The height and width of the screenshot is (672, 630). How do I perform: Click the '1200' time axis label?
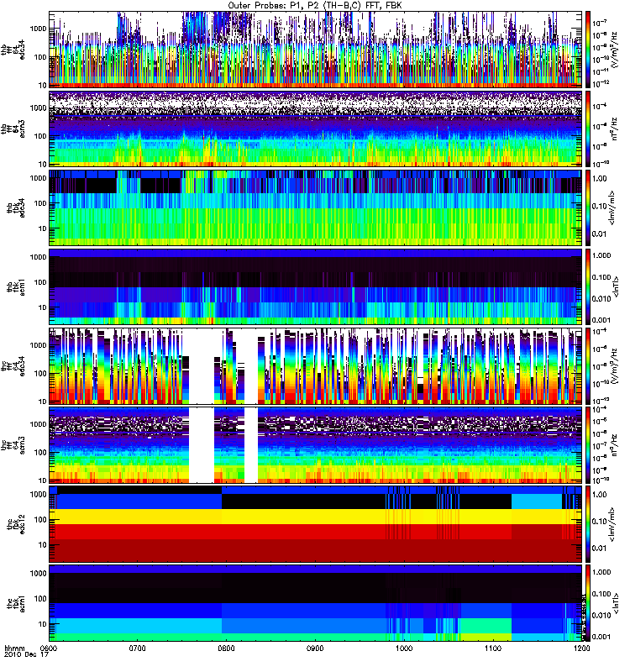(x=581, y=648)
